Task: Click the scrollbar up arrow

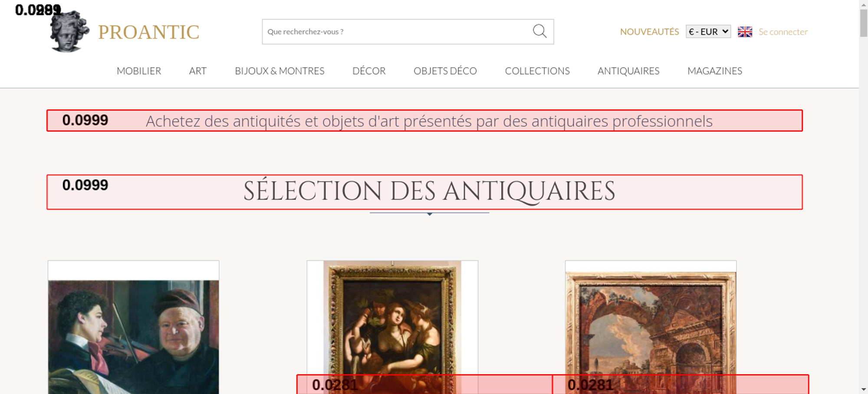Action: click(864, 4)
